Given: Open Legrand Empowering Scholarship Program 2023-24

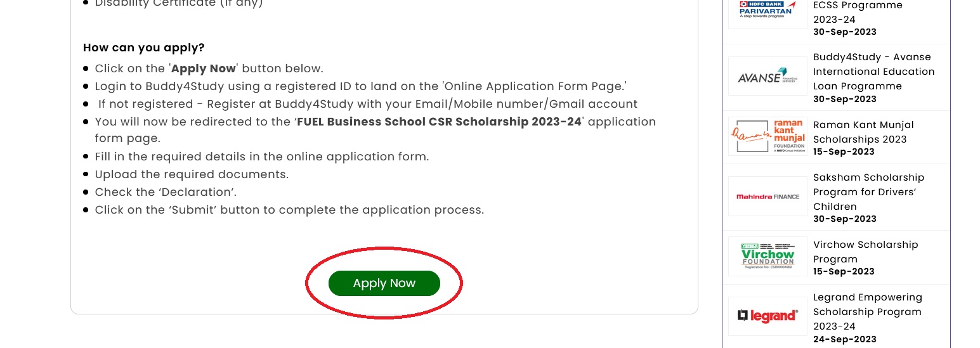Looking at the screenshot, I should pos(868,312).
